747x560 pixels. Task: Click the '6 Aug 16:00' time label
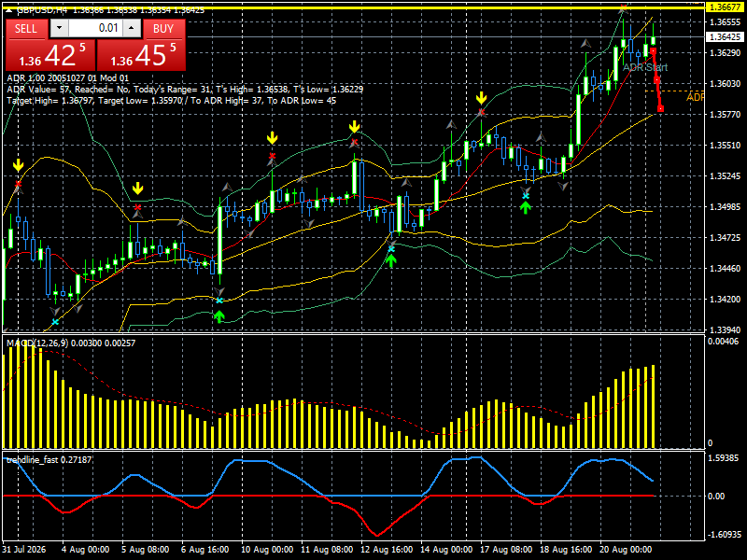(x=204, y=549)
